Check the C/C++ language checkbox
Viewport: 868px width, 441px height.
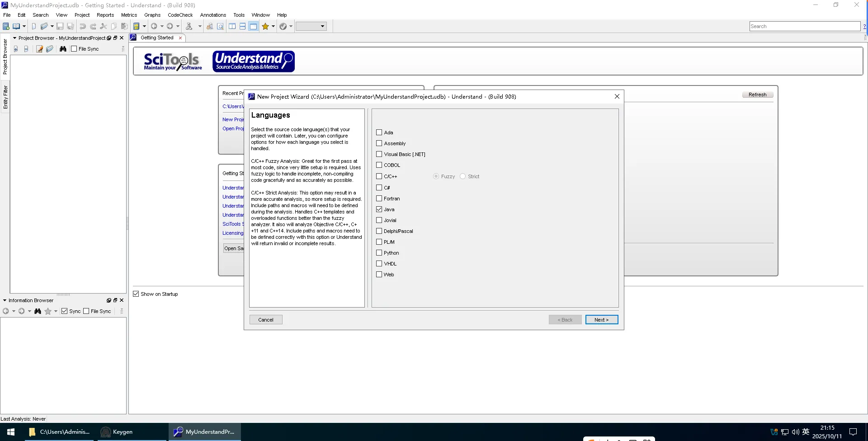[379, 176]
